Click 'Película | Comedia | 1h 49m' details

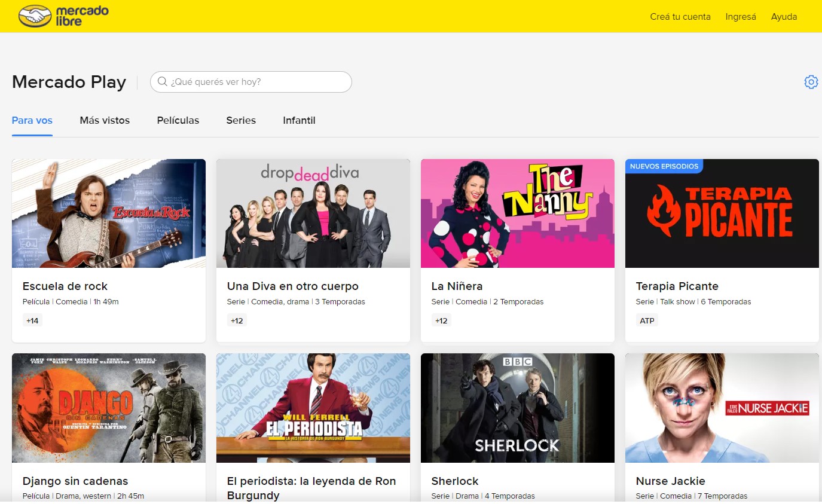click(71, 302)
